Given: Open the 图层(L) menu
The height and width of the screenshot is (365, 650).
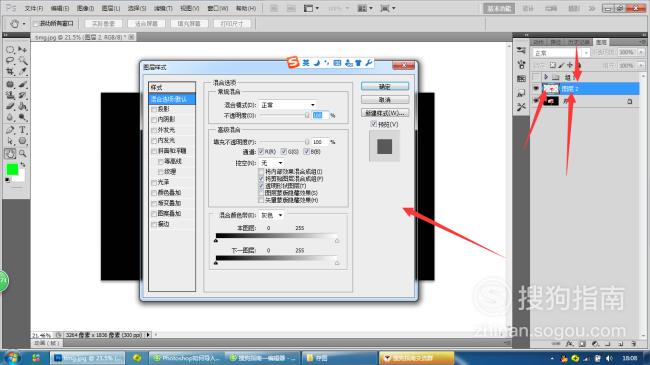Looking at the screenshot, I should [111, 8].
